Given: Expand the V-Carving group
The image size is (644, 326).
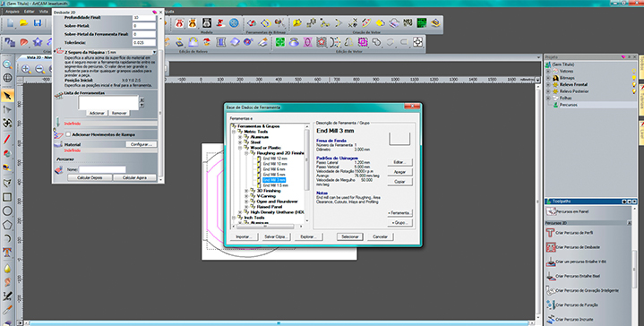Looking at the screenshot, I should point(246,196).
